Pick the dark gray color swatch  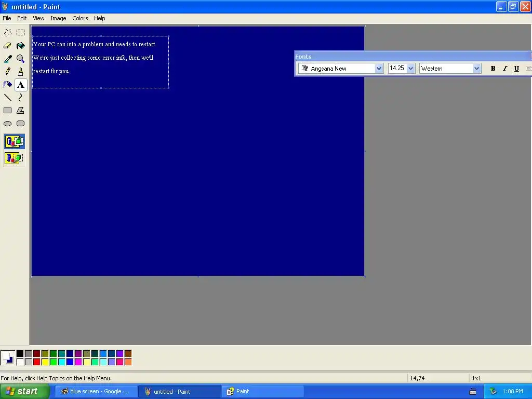[28, 354]
